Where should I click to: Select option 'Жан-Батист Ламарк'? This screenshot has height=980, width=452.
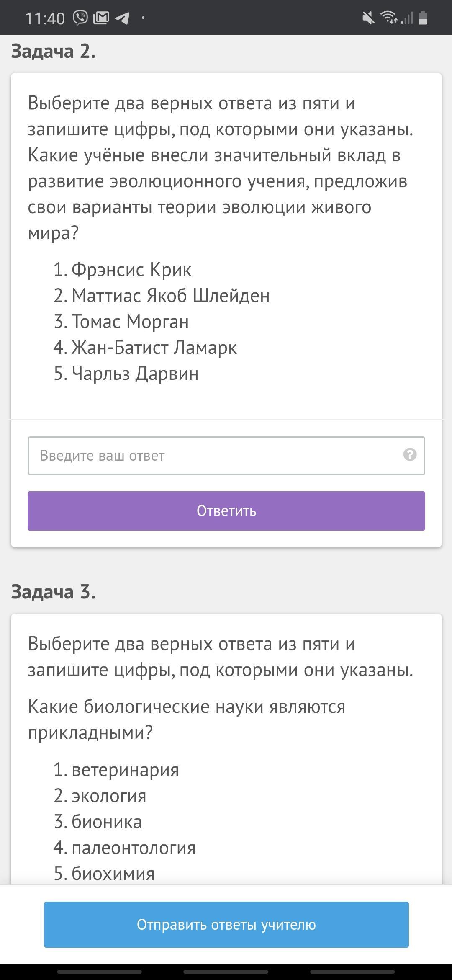(154, 348)
